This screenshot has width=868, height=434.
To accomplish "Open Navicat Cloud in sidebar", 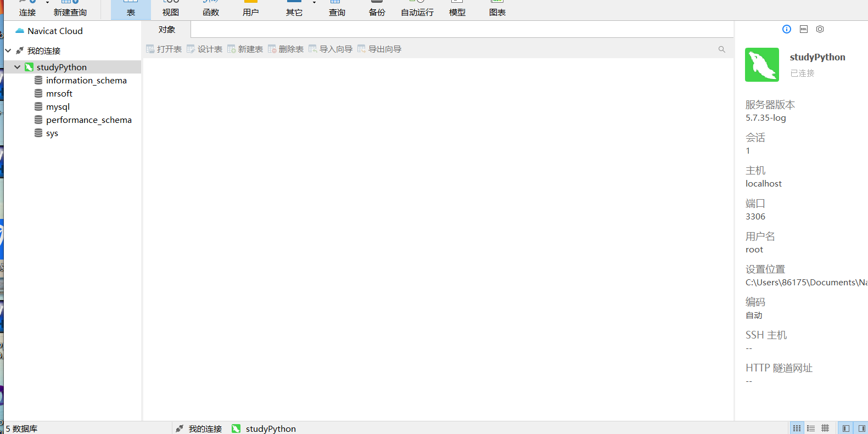I will coord(49,31).
